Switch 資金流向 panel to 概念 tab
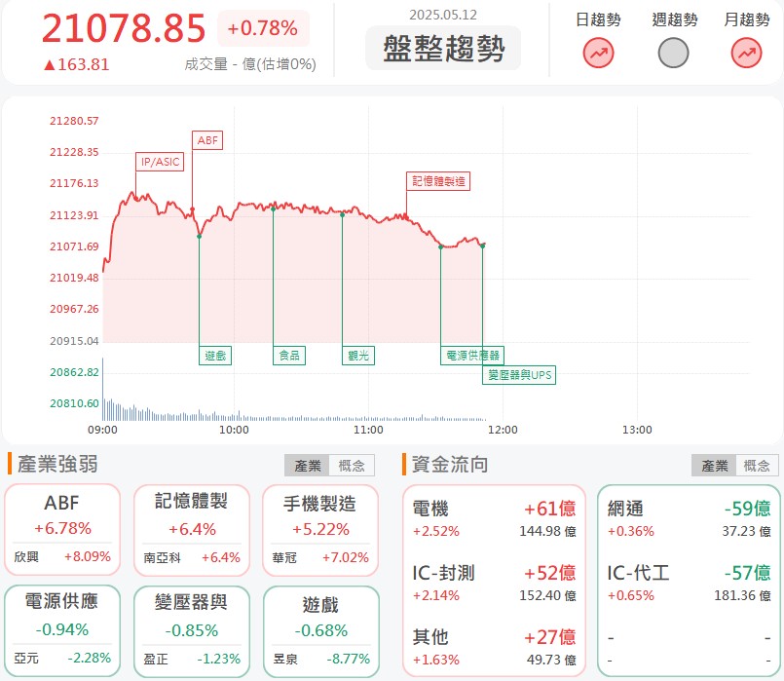Image resolution: width=784 pixels, height=681 pixels. point(757,466)
